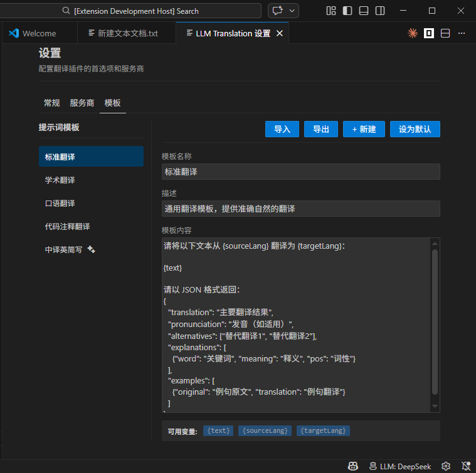
Task: Open More Actions ellipsis menu
Action: pyautogui.click(x=462, y=33)
